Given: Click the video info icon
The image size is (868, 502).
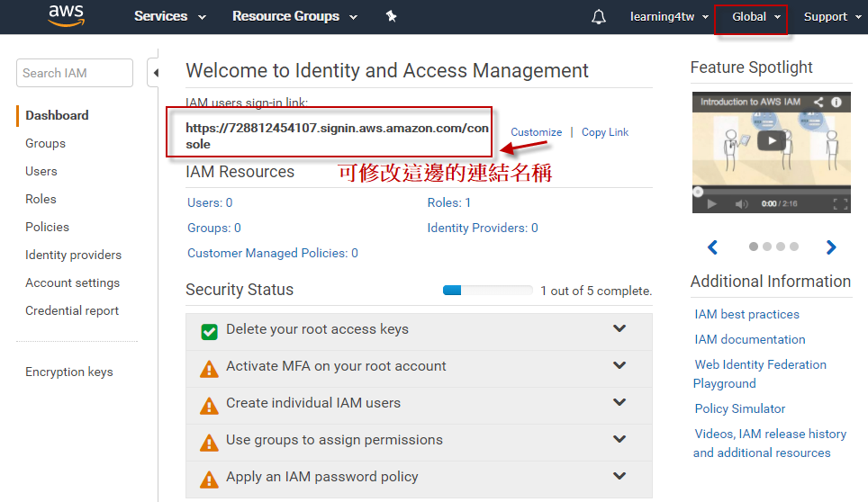Looking at the screenshot, I should click(837, 102).
